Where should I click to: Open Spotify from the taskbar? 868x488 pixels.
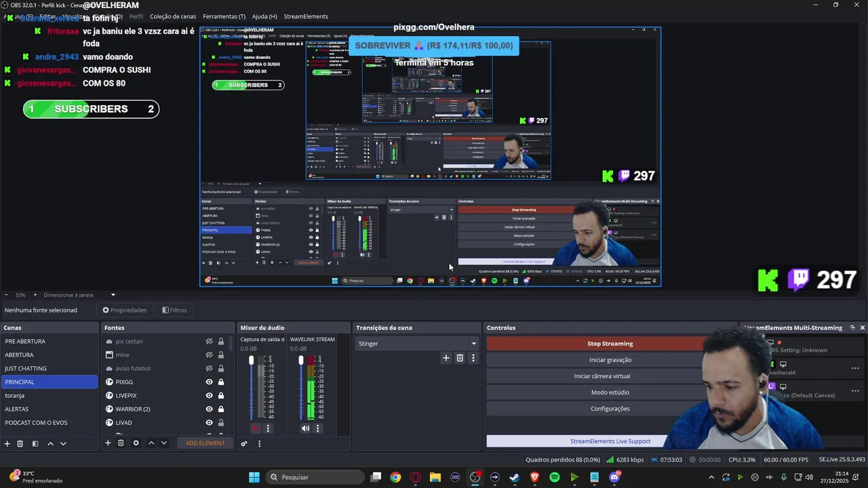click(555, 477)
